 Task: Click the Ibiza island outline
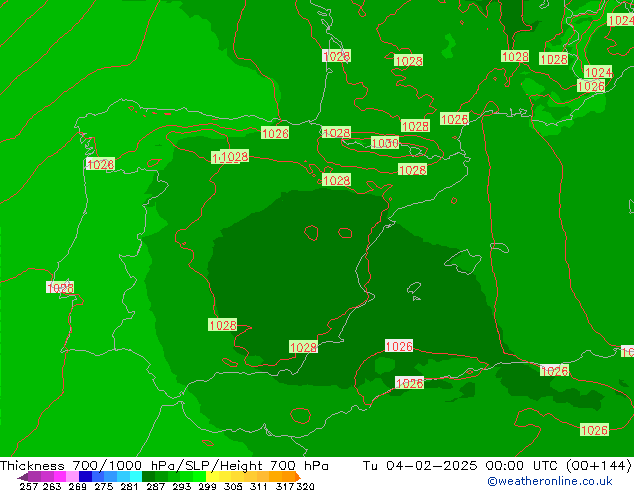(414, 290)
